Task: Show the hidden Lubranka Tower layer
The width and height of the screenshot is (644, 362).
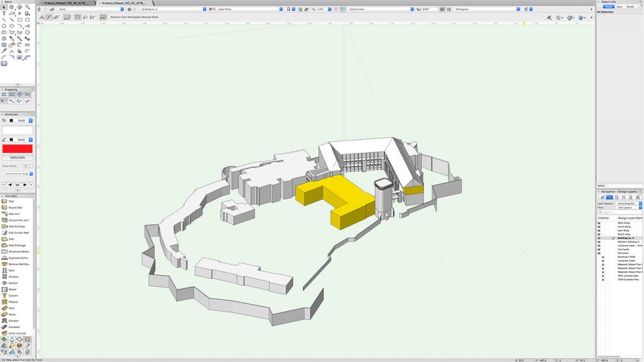Action: tap(603, 261)
